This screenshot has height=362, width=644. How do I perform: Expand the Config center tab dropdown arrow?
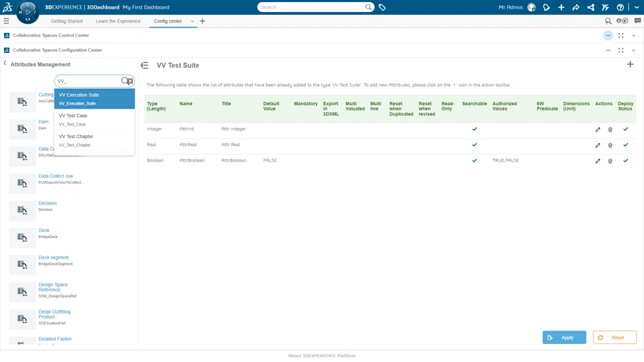coord(193,21)
